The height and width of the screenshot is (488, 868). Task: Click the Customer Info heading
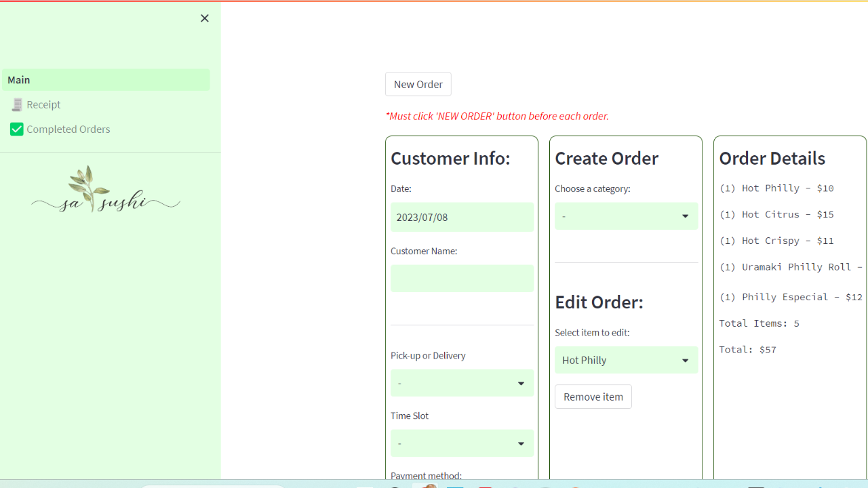click(450, 158)
